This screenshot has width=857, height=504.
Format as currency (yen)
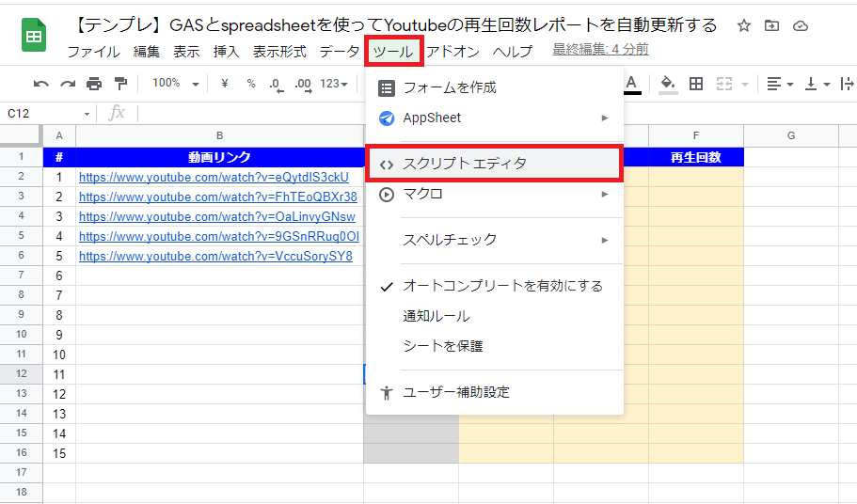pyautogui.click(x=224, y=84)
